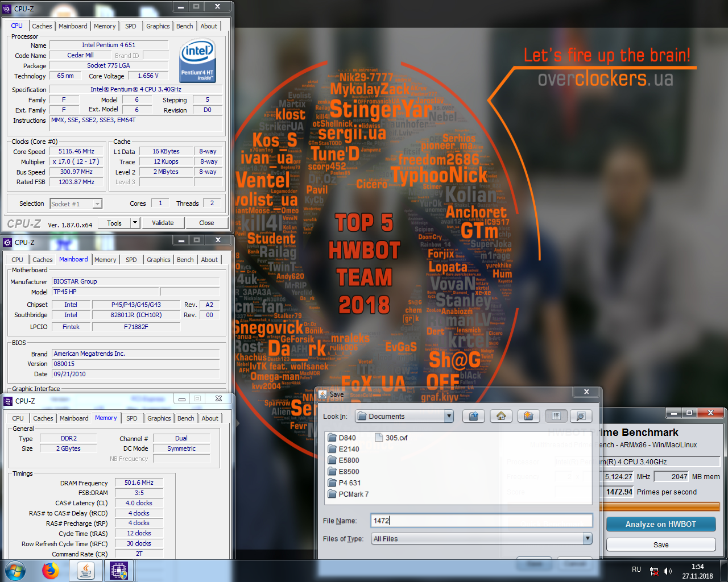Open Bench tab in the top CPU-Z window
Screen dimensions: 728x582
[x=184, y=26]
